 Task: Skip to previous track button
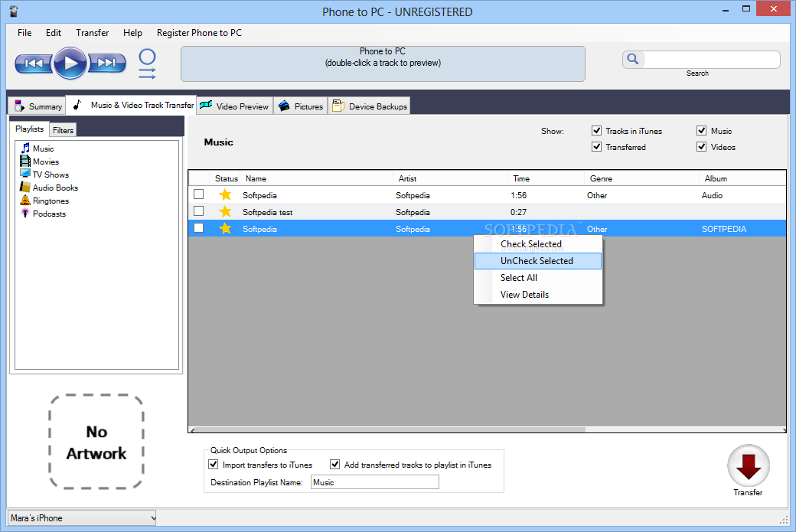pyautogui.click(x=34, y=64)
